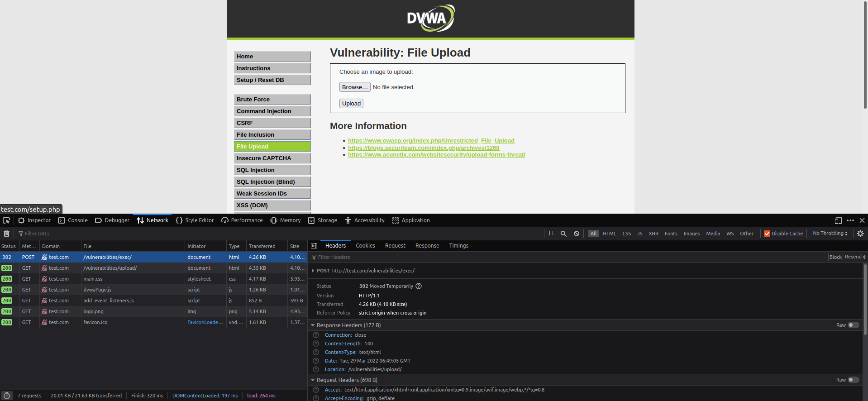Open network settings gear icon
Image resolution: width=868 pixels, height=401 pixels.
pyautogui.click(x=860, y=234)
